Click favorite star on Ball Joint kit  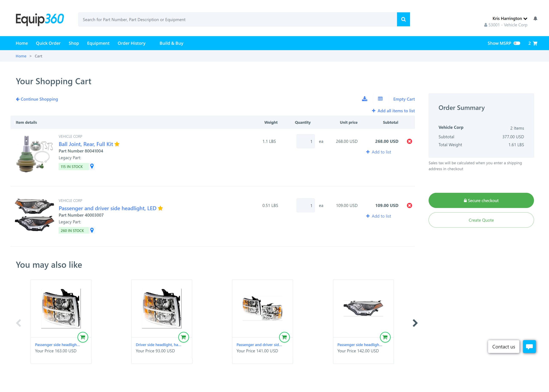[117, 144]
